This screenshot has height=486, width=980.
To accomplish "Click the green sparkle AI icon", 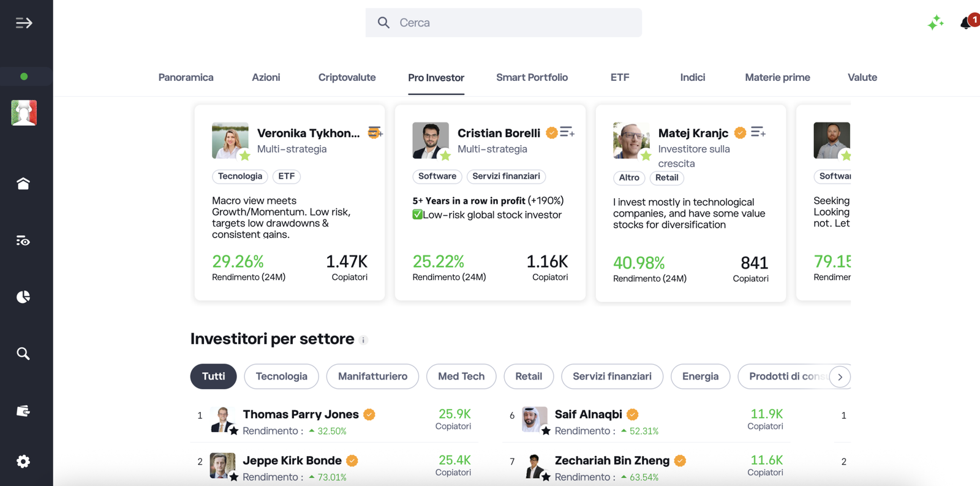I will click(935, 23).
